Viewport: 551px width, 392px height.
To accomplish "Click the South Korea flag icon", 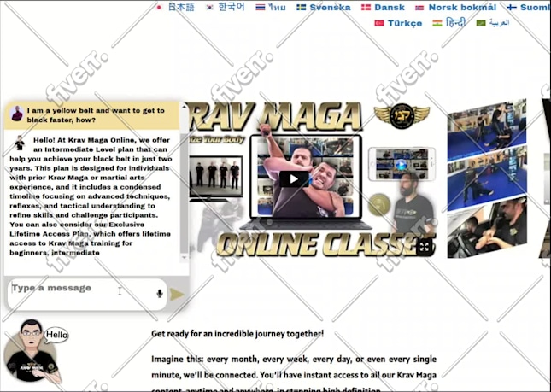I will (210, 8).
